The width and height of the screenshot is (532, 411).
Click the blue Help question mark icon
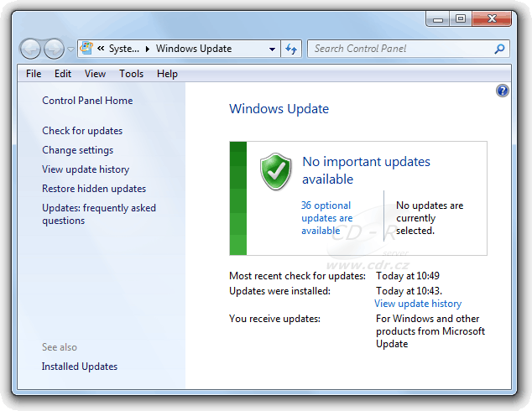503,91
